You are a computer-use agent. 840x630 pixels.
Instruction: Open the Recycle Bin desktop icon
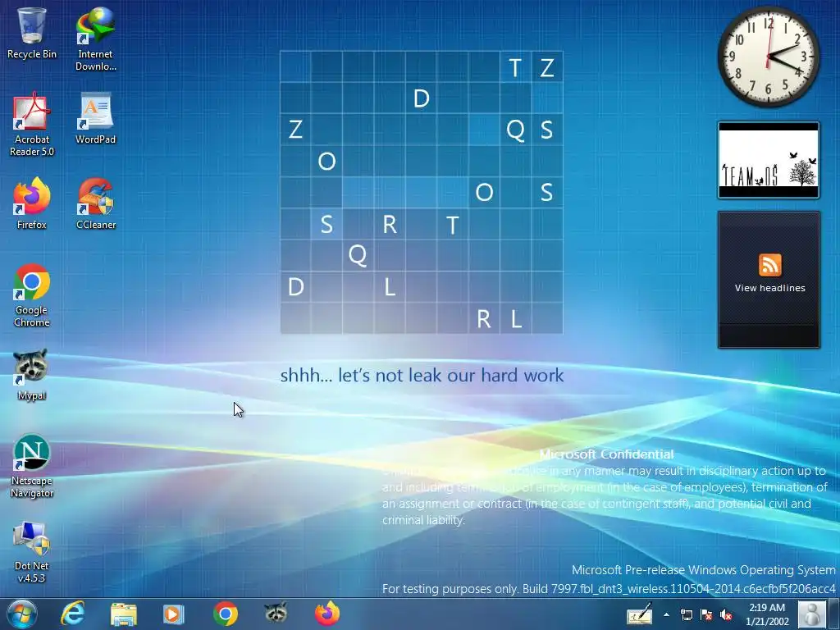[32, 34]
